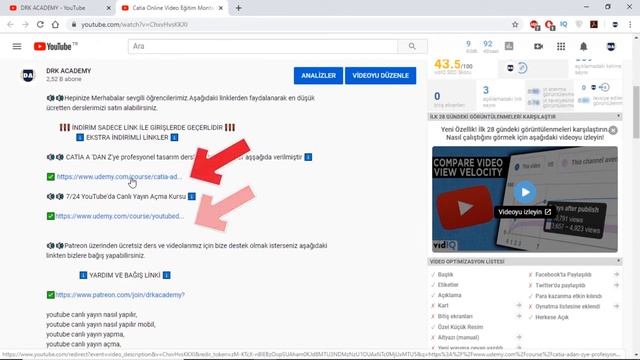Click the Videoyu izleyin link
This screenshot has width=640, height=360.
click(x=524, y=212)
